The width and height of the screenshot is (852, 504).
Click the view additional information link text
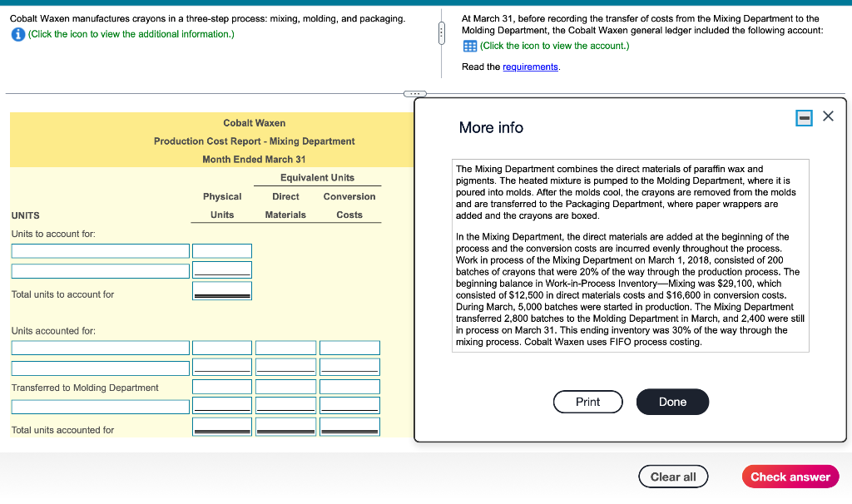click(131, 34)
